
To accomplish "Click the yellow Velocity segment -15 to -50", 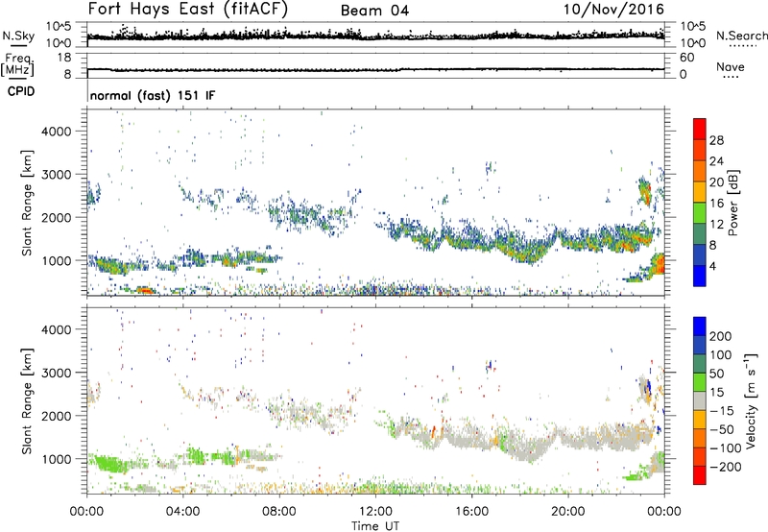I will point(700,420).
